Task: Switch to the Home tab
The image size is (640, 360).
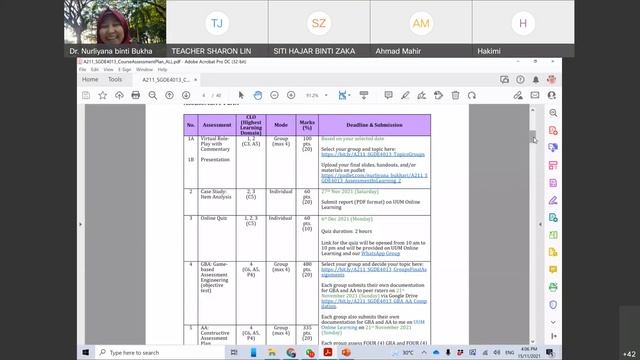Action: point(90,80)
